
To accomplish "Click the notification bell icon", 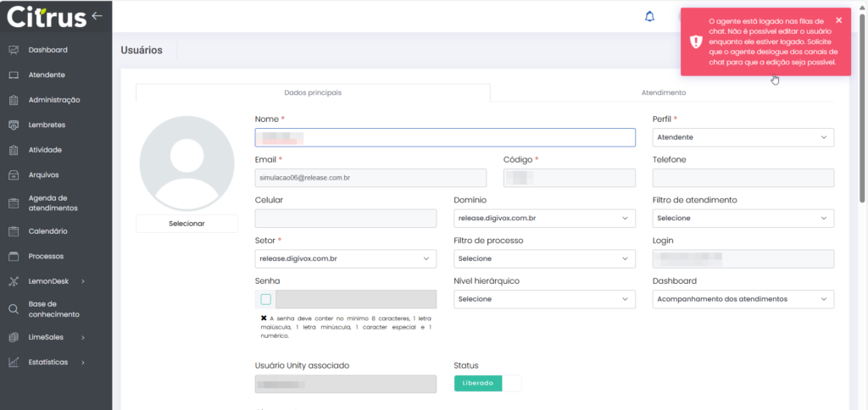I will [x=650, y=16].
